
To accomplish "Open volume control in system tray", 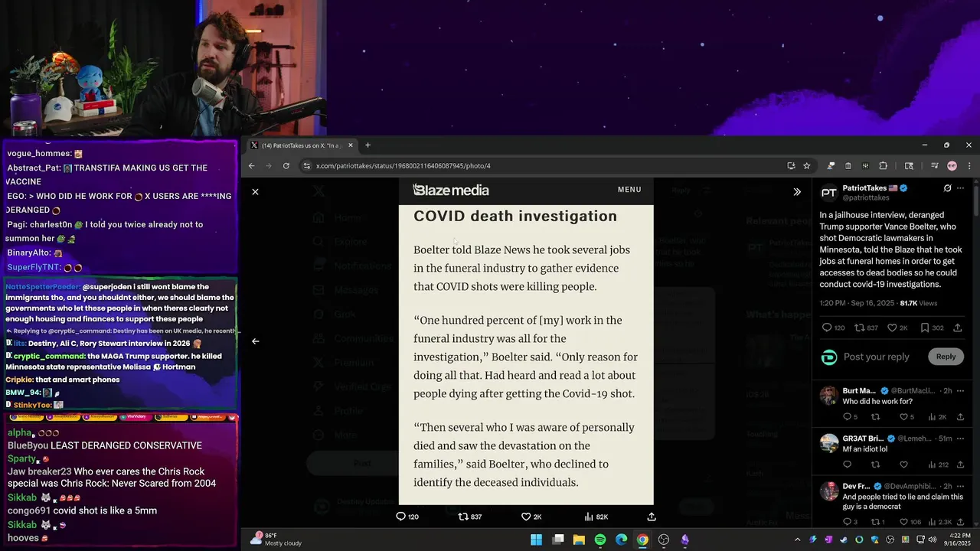I will pos(933,540).
